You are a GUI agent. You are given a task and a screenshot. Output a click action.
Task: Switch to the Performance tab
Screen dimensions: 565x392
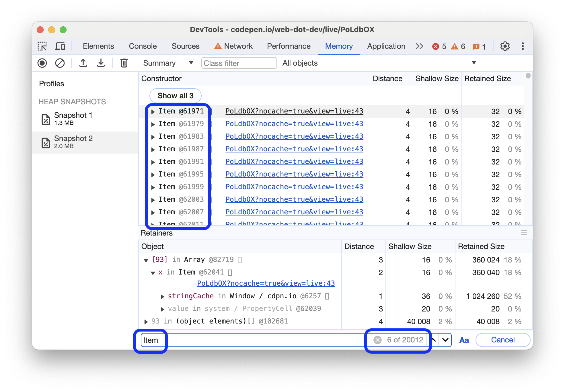coord(288,46)
